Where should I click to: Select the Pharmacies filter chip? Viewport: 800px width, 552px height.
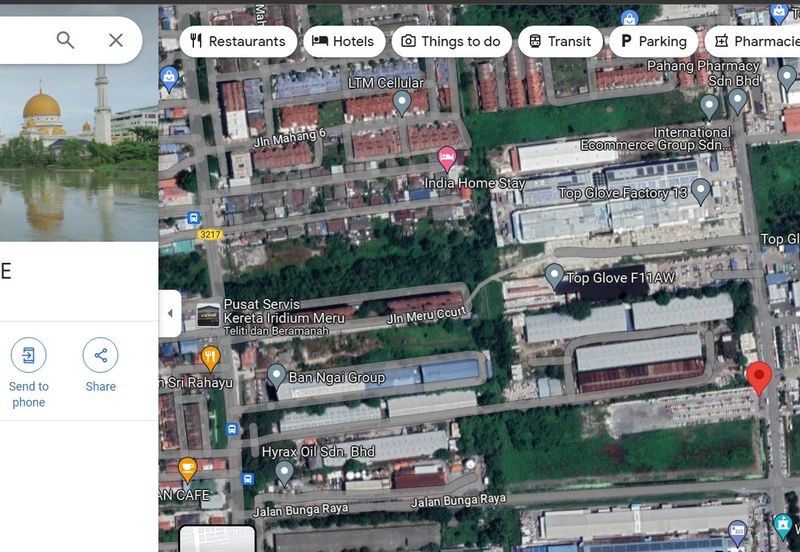tap(753, 41)
